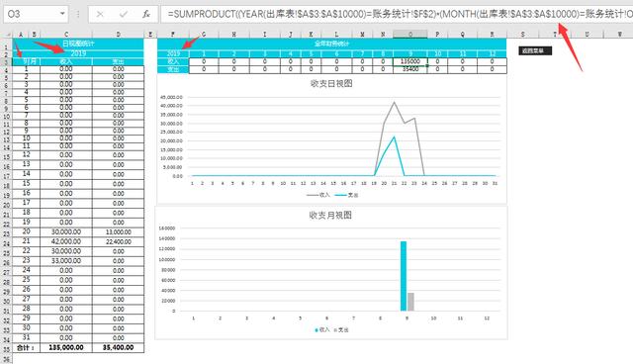Viewport: 633px width, 364px height.
Task: Click the 33,000.00 income cell for day 23
Action: pyautogui.click(x=66, y=261)
